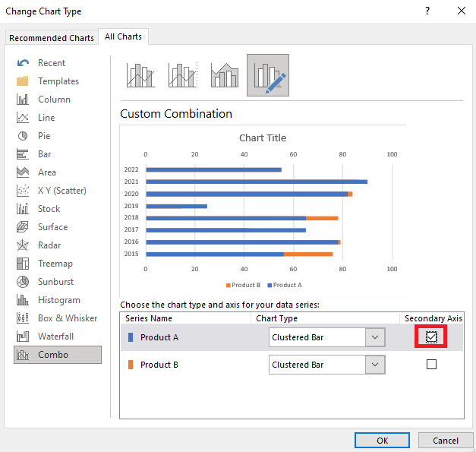This screenshot has height=452, width=476.
Task: Close the Change Chart Type dialog
Action: [x=462, y=11]
